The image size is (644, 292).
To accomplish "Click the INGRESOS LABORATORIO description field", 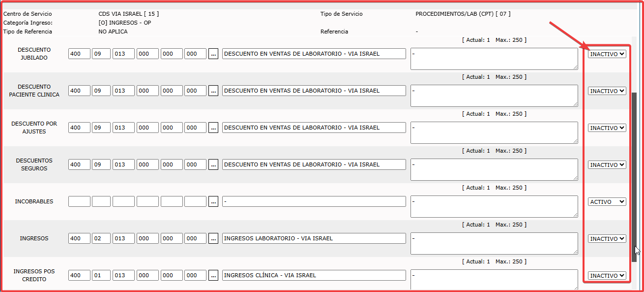I will (314, 238).
